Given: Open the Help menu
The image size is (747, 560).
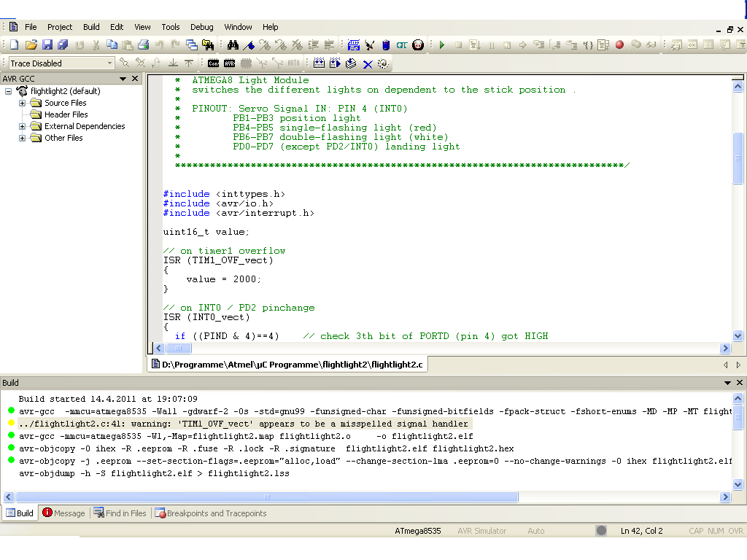Looking at the screenshot, I should coord(270,27).
